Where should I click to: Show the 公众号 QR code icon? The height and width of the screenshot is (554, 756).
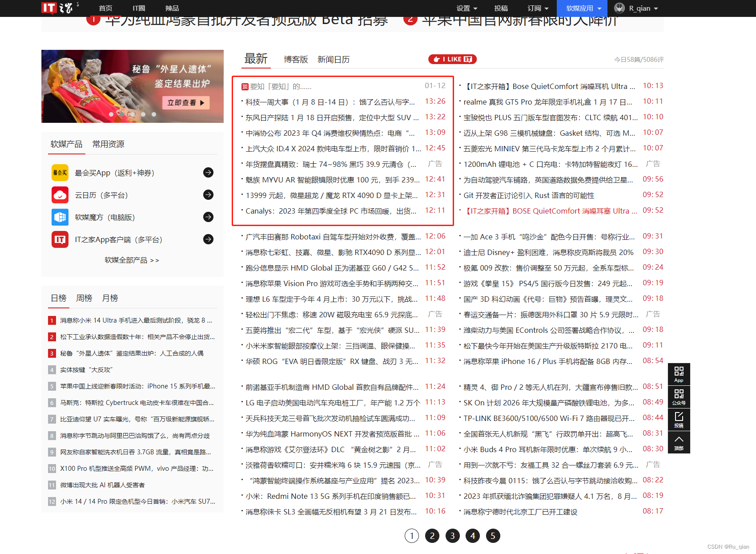pos(679,397)
